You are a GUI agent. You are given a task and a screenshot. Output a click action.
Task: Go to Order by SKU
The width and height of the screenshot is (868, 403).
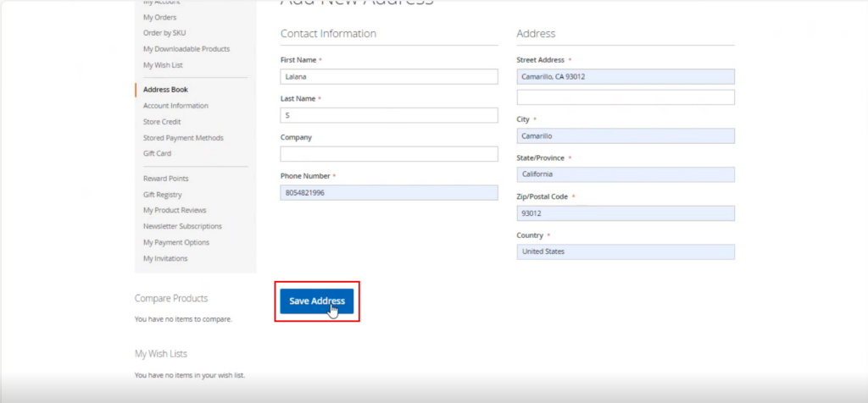[x=164, y=33]
